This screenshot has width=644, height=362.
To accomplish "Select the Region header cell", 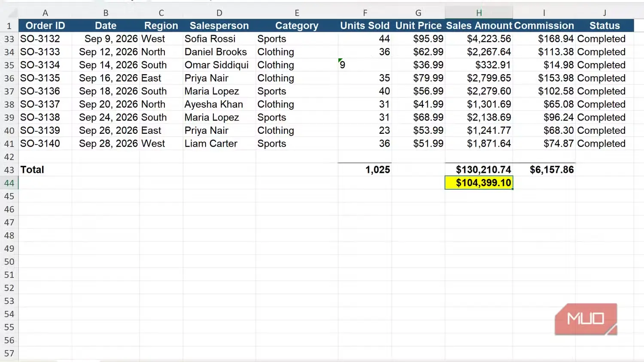I will pyautogui.click(x=161, y=26).
